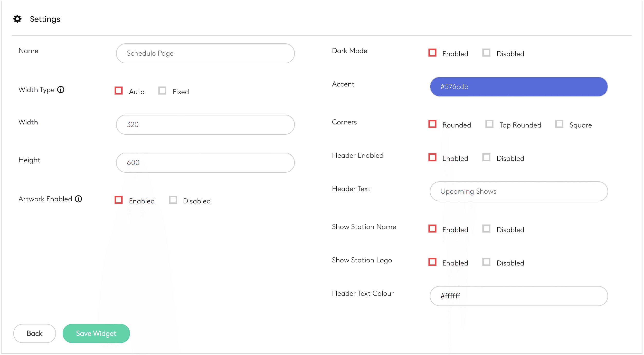Screen dimensions: 644x355
Task: Disable the Header
Action: [487, 157]
